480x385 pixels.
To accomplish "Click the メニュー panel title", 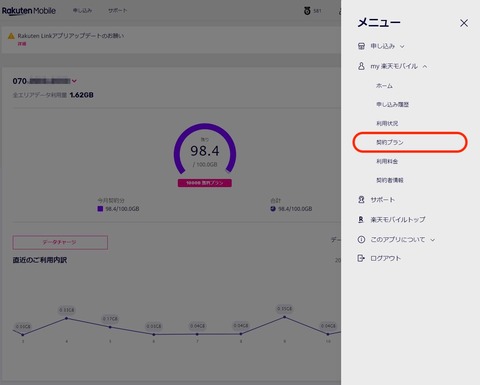I will coord(379,23).
